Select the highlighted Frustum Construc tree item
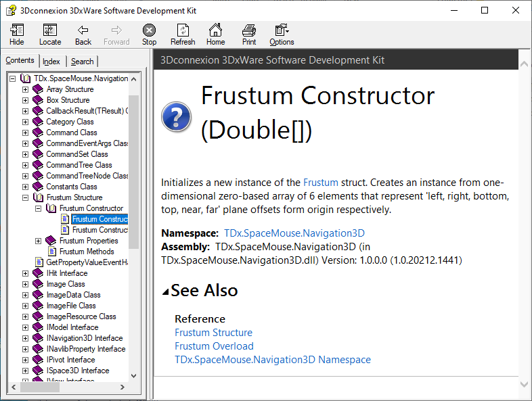532x401 pixels. 99,219
